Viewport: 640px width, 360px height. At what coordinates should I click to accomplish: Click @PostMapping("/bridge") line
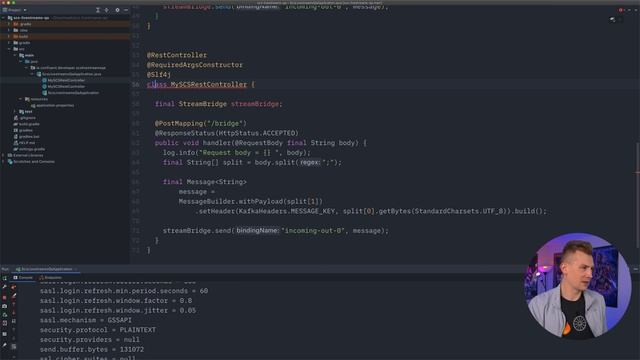click(x=201, y=123)
